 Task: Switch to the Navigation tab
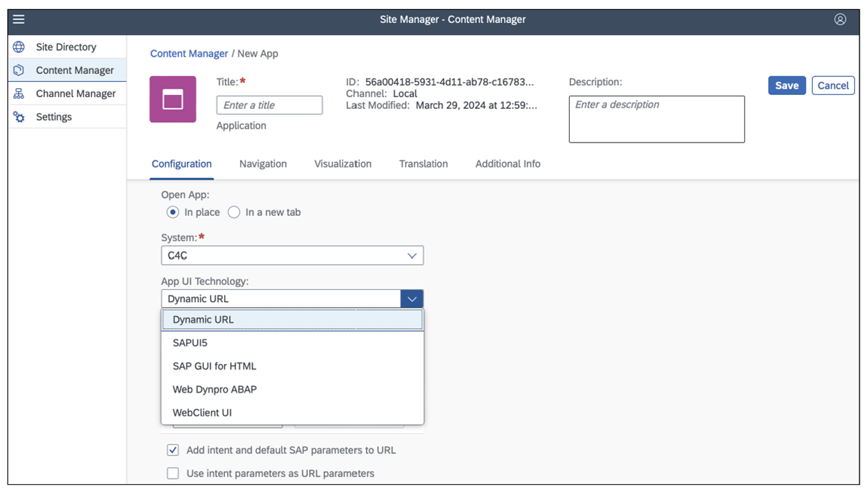point(263,164)
